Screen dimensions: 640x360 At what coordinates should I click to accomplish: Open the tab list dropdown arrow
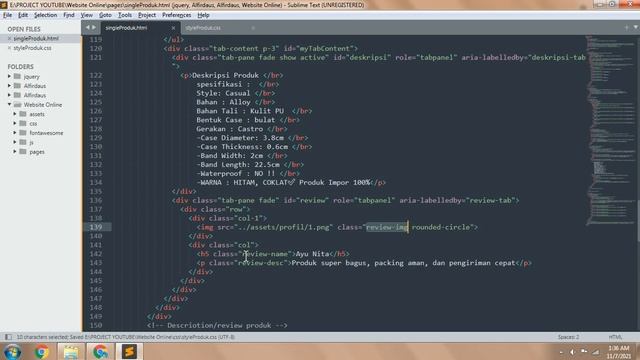(x=636, y=27)
